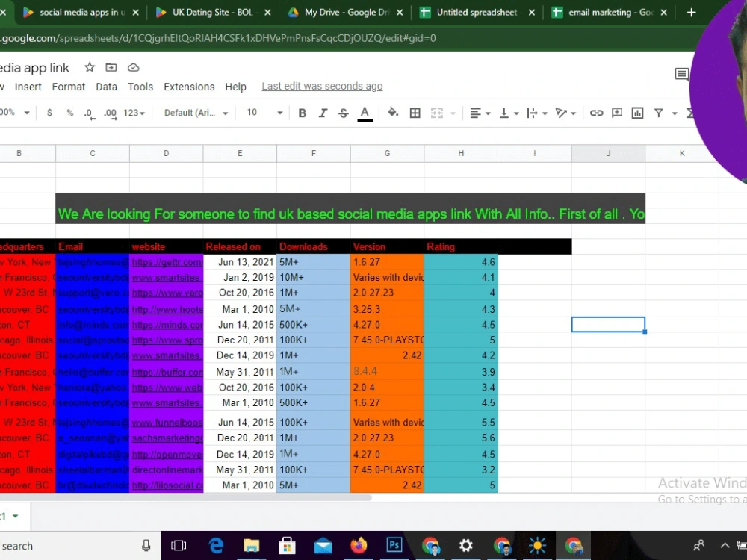Select cell with 7.45.0-PLAYSTO dated Dec 20, 2011

point(387,340)
